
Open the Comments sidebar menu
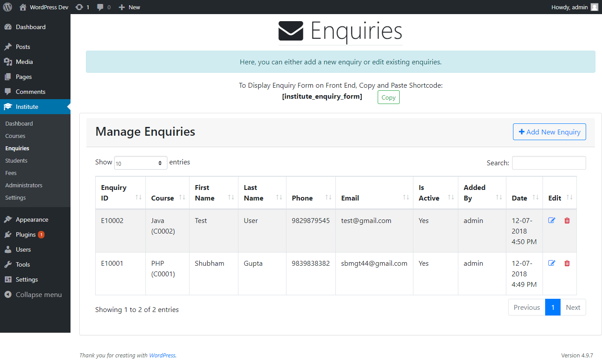[35, 92]
